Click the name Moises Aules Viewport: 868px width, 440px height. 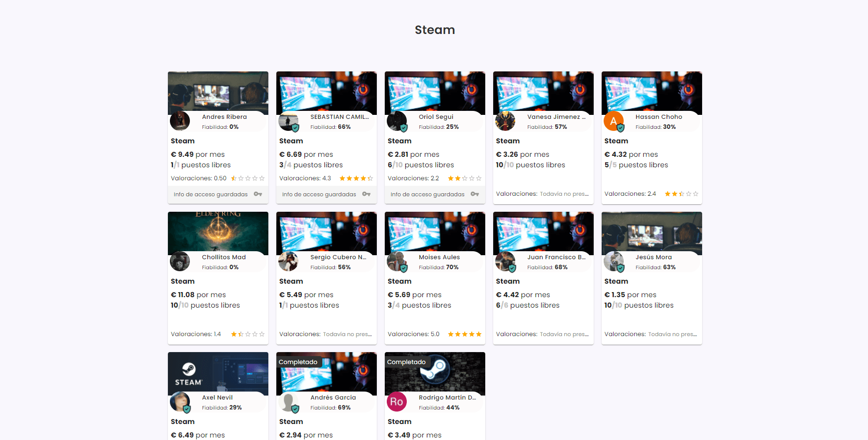coord(439,257)
